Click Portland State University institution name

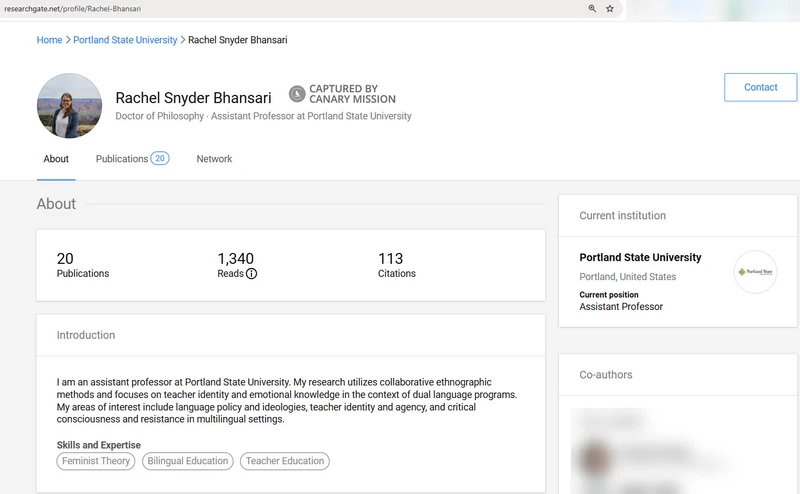click(x=640, y=257)
